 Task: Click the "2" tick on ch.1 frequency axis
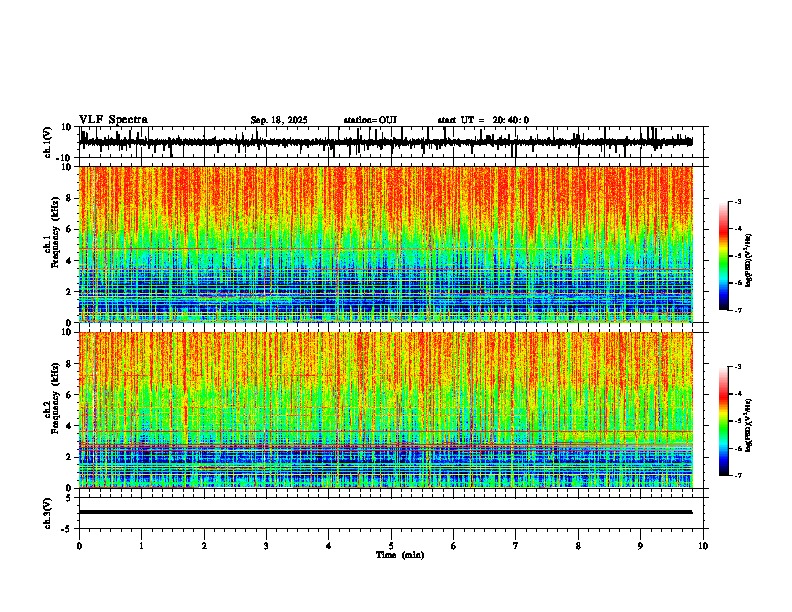click(69, 291)
